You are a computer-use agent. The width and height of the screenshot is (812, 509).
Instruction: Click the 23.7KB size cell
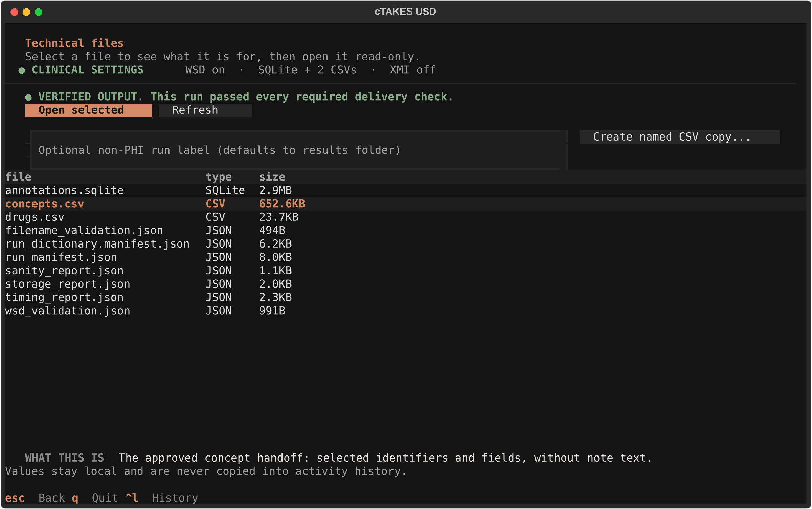279,217
